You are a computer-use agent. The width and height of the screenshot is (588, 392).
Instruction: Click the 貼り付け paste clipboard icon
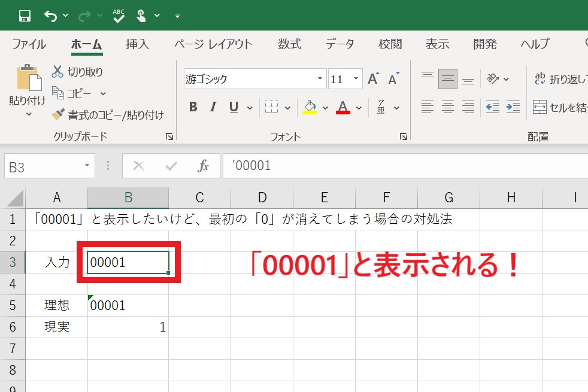(x=29, y=78)
